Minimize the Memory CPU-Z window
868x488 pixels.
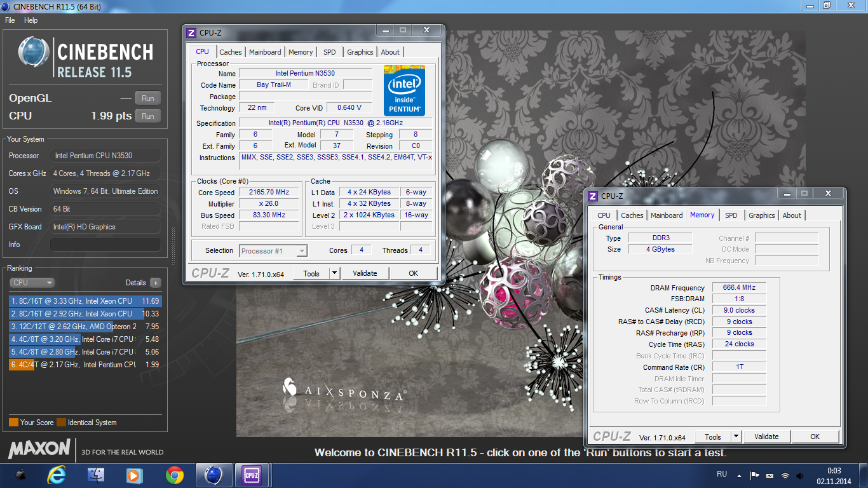point(787,193)
